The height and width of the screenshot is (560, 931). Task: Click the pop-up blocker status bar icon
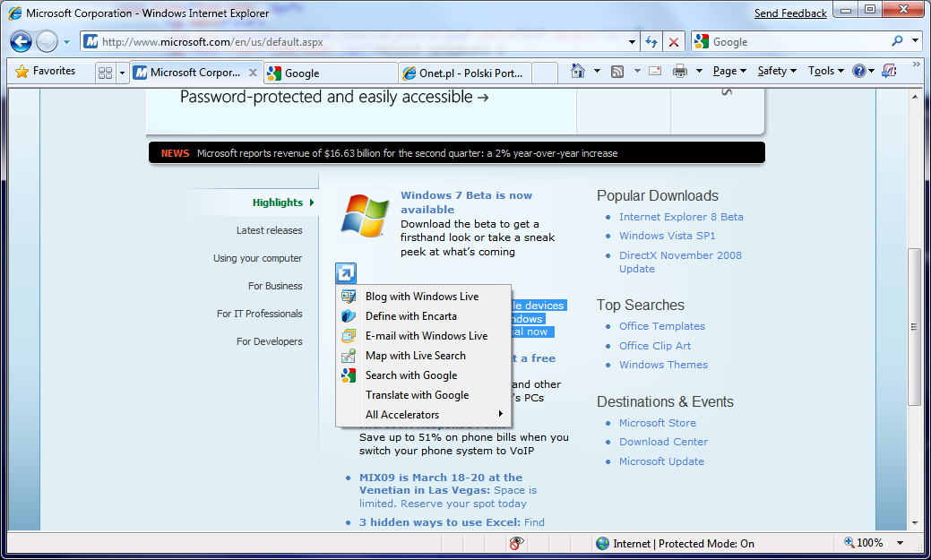[x=516, y=543]
